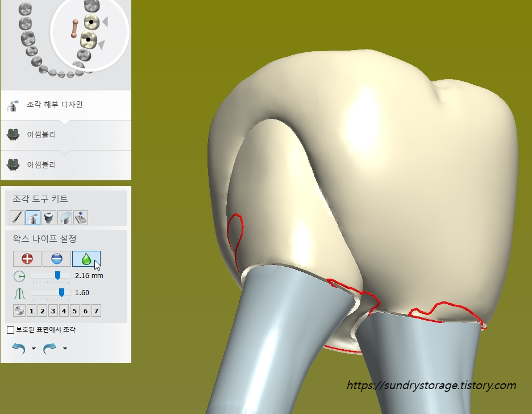Viewport: 532px width, 414px height.
Task: Choose wax knife preset 4
Action: [x=64, y=311]
